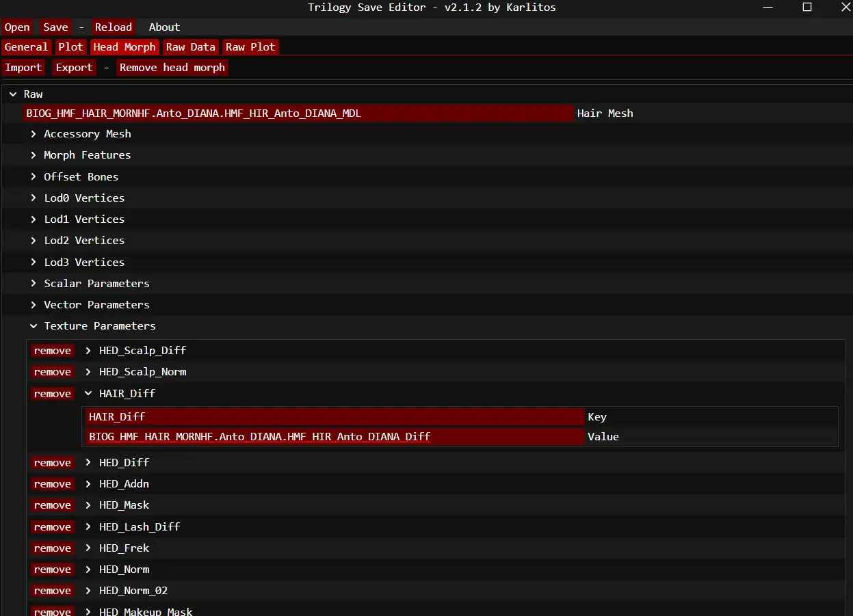This screenshot has height=616, width=853.
Task: Expand the HED_Makeup_Mask entry
Action: 88,612
